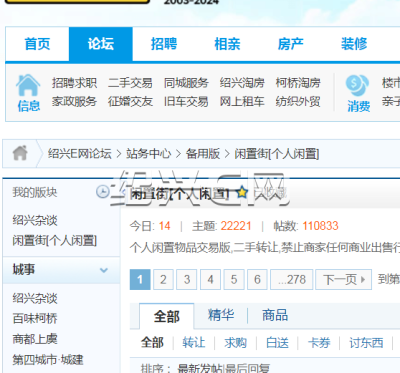Open 纺织外贸 link

(x=298, y=101)
